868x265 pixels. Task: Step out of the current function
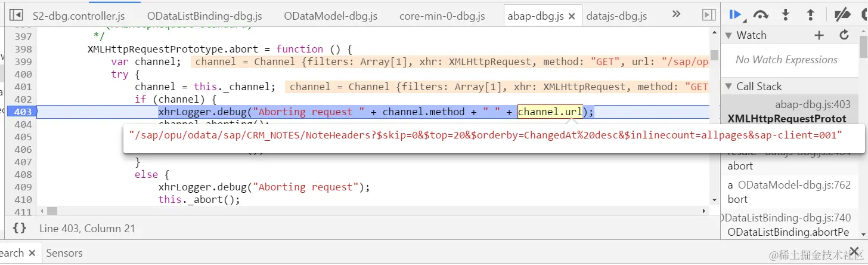tap(810, 15)
